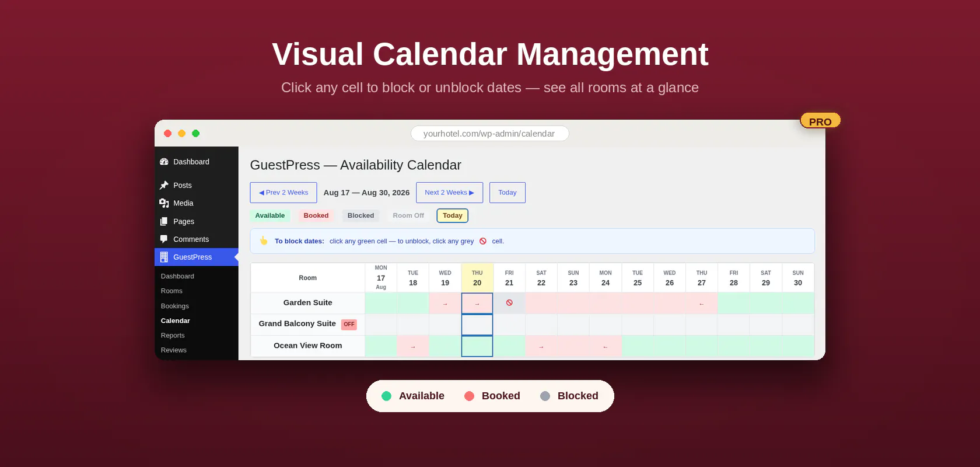Click the arrow in Garden Suite Thu 27 cell
Image resolution: width=980 pixels, height=467 pixels.
point(701,304)
